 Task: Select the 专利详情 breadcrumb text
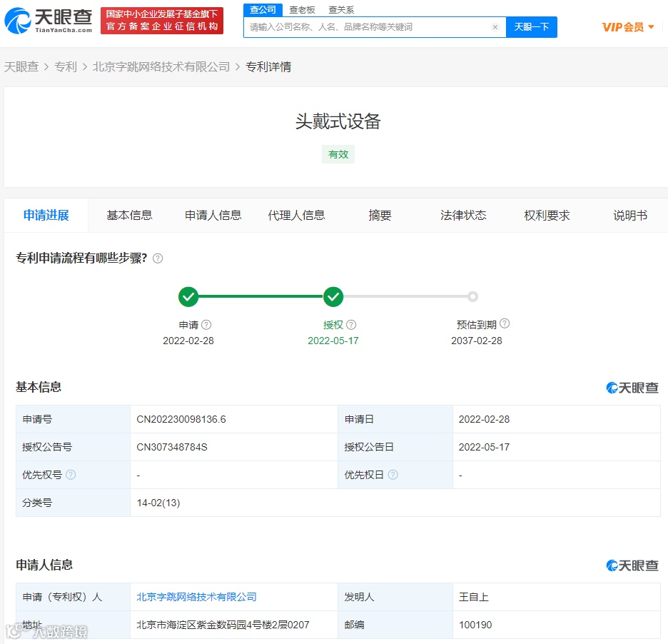[x=268, y=67]
